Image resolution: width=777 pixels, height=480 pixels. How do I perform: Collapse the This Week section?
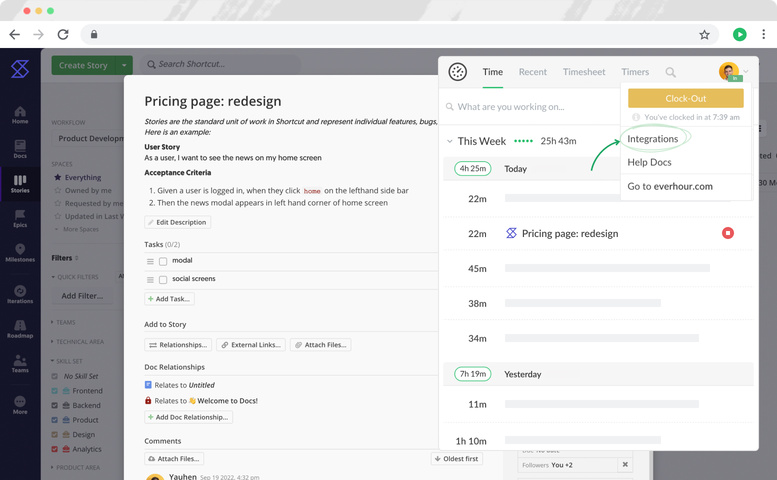click(449, 141)
